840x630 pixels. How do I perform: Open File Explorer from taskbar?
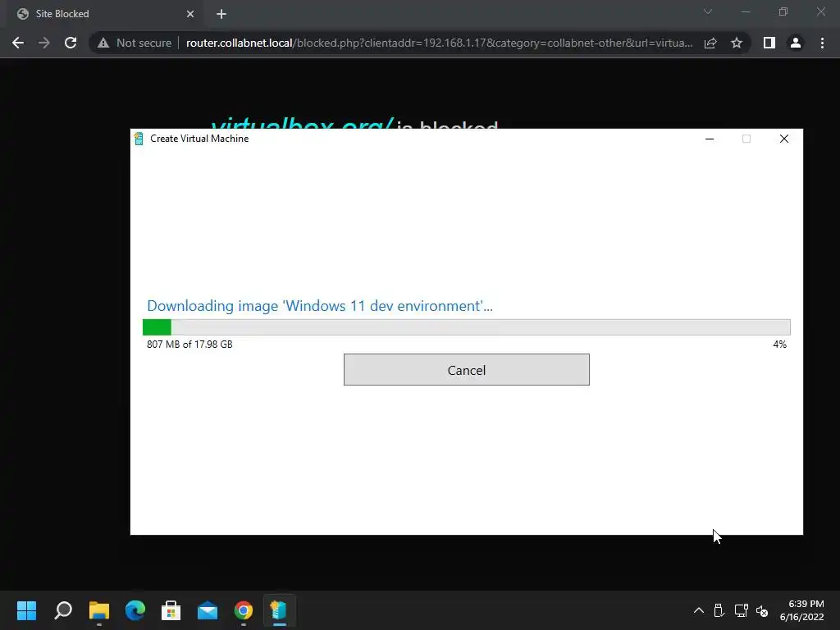point(99,610)
